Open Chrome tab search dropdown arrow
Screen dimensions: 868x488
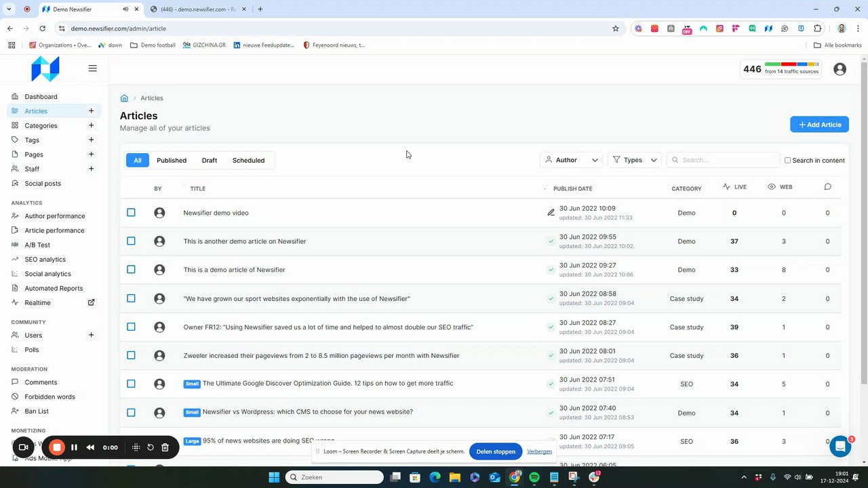[x=9, y=9]
